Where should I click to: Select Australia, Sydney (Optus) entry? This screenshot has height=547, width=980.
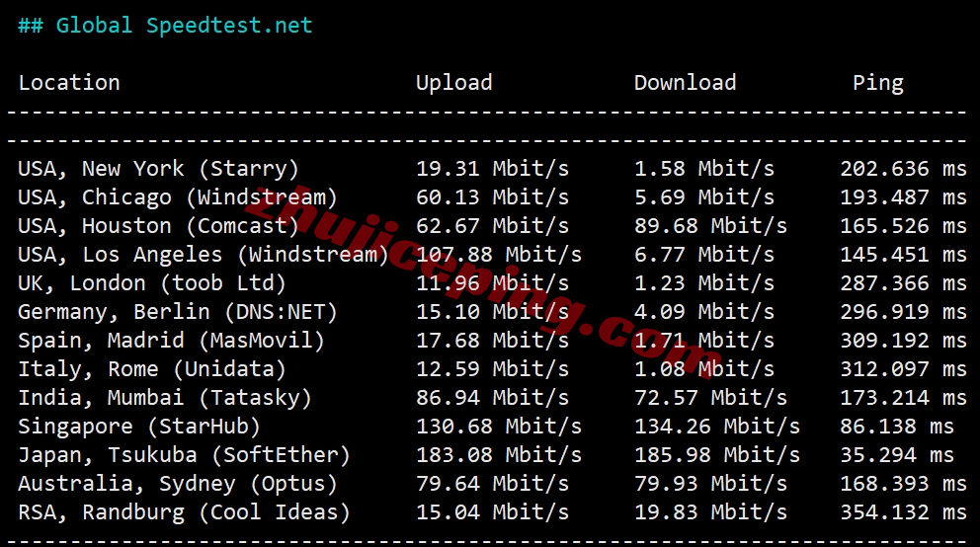coord(178,484)
